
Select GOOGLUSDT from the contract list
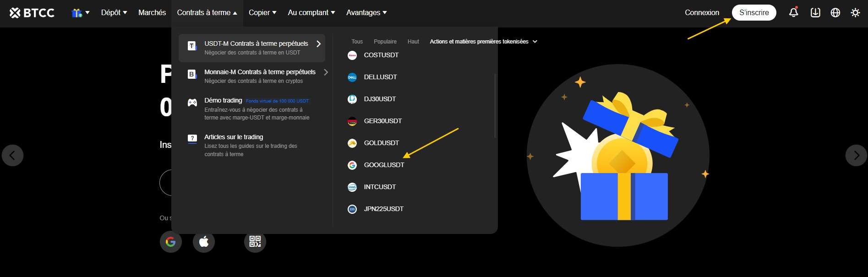click(383, 165)
